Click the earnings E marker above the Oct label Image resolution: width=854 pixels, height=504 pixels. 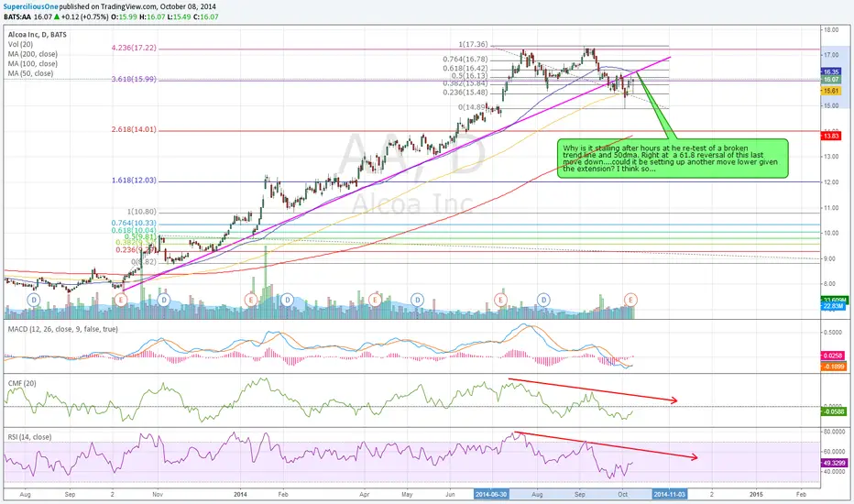click(x=630, y=300)
